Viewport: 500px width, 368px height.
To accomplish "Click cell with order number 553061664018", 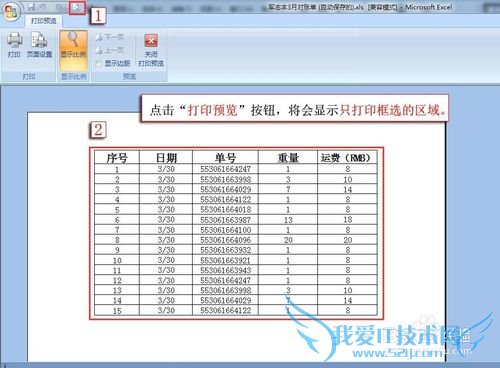I will [x=225, y=210].
